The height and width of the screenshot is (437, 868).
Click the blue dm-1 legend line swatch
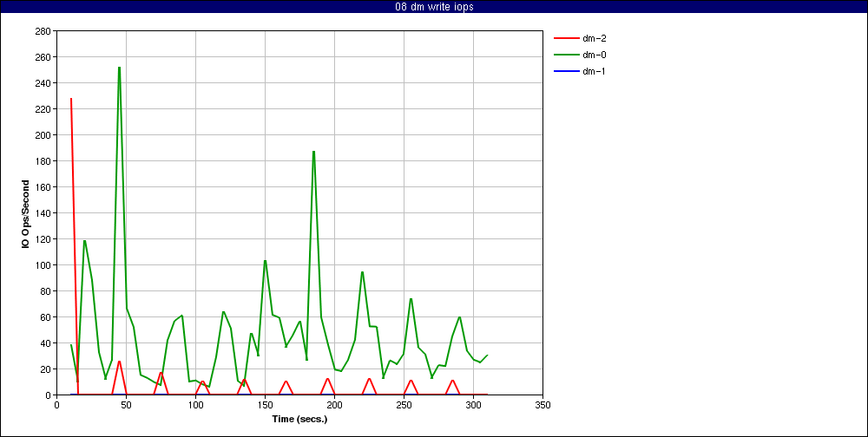(x=566, y=71)
